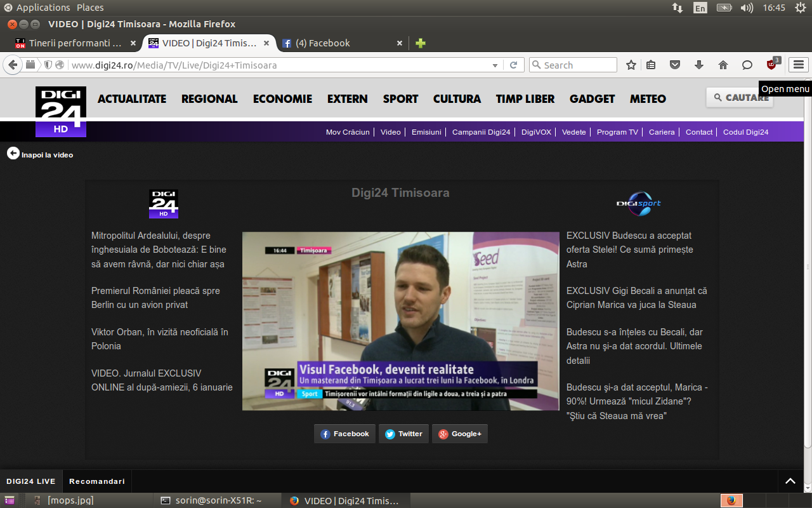This screenshot has width=812, height=508.
Task: Open TIMP LIBER menu section
Action: pyautogui.click(x=525, y=98)
